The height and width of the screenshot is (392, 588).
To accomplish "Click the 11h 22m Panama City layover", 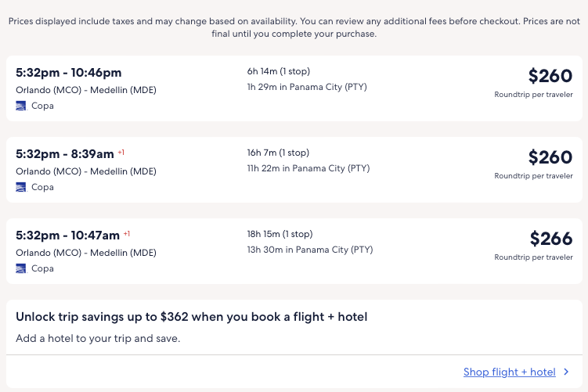I will [308, 168].
